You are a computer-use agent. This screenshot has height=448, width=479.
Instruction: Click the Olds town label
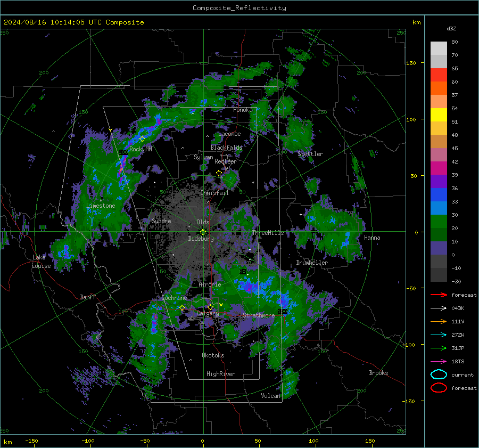[x=203, y=222]
